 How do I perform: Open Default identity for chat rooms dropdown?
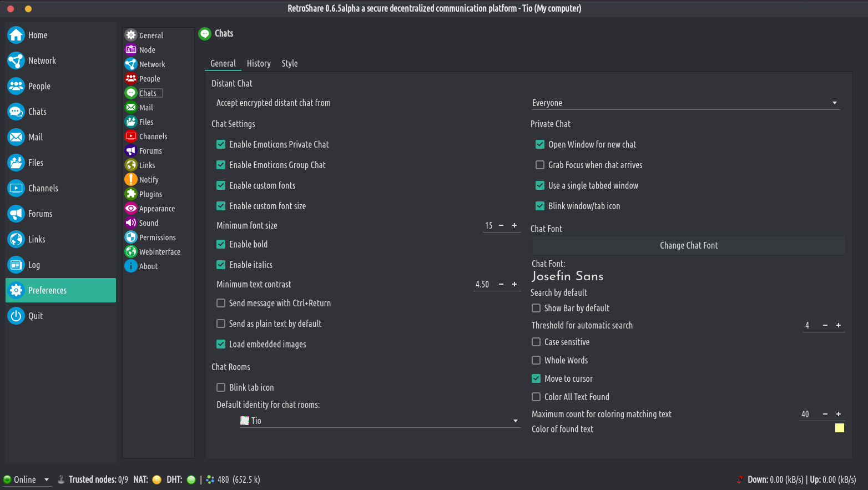[x=380, y=421]
